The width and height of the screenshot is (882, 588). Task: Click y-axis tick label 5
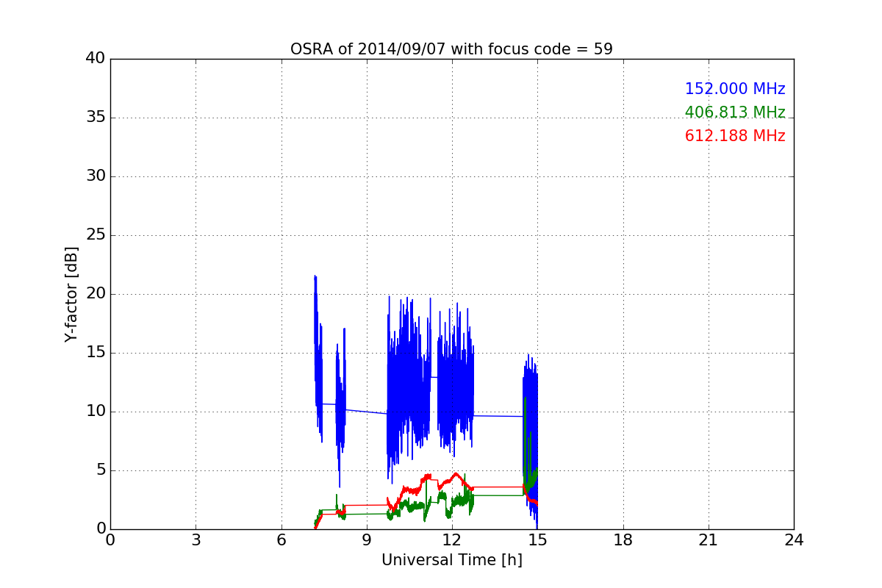(x=100, y=470)
